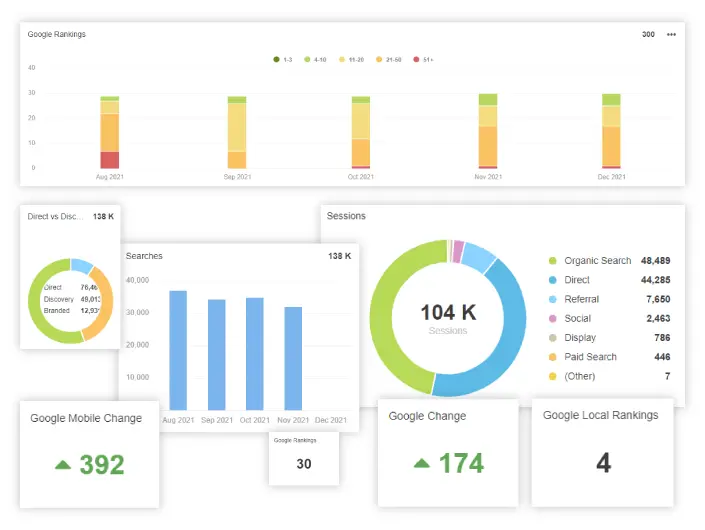This screenshot has width=705, height=530.
Task: Click the Social pink legend dot
Action: 552,318
